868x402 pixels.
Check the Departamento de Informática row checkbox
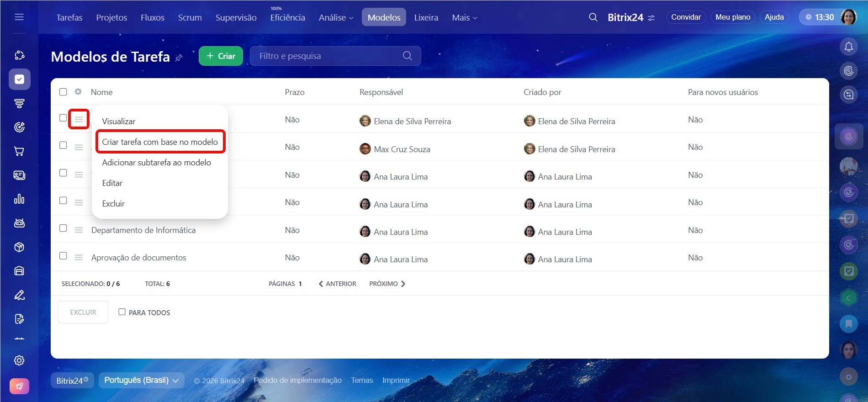point(63,228)
